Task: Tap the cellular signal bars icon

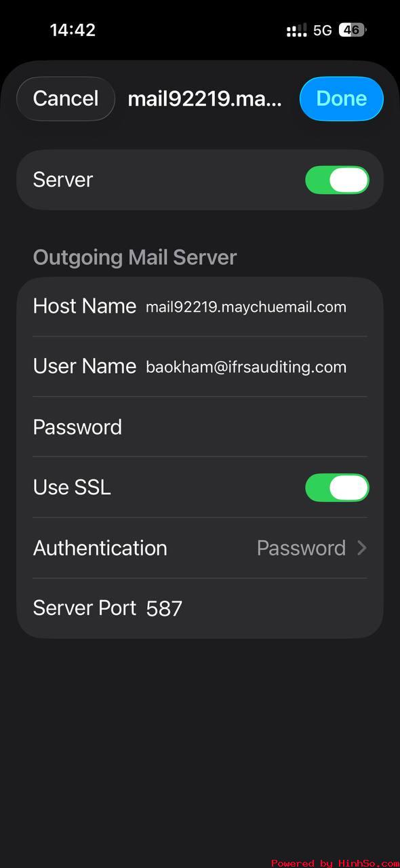Action: (296, 31)
